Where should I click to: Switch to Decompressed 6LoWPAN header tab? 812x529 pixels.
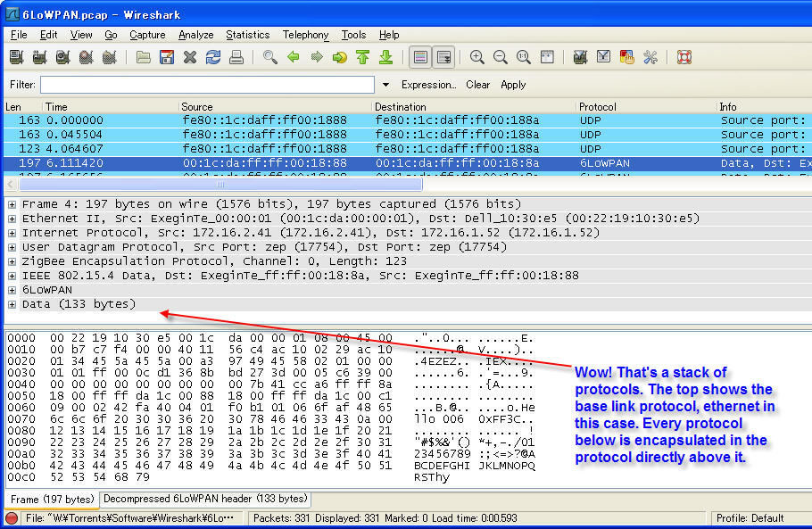pos(205,499)
